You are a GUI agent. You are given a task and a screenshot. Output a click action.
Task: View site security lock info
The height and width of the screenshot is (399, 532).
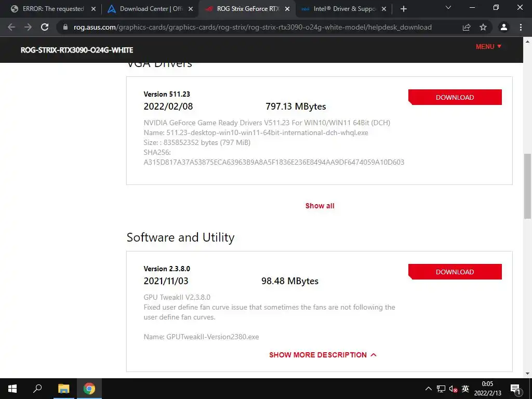(x=65, y=27)
